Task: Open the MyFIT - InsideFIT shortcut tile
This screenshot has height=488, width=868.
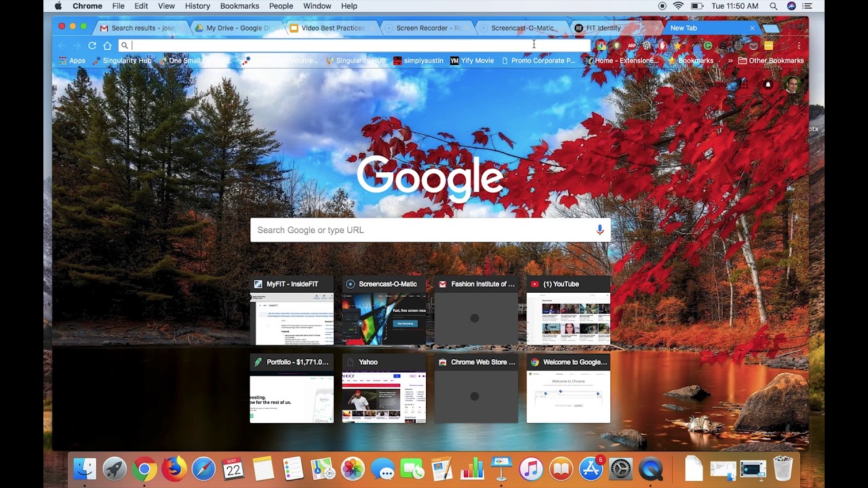Action: (x=292, y=311)
